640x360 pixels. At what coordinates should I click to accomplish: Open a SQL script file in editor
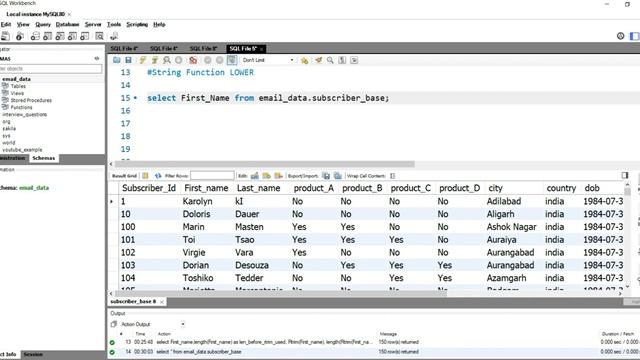(117, 60)
